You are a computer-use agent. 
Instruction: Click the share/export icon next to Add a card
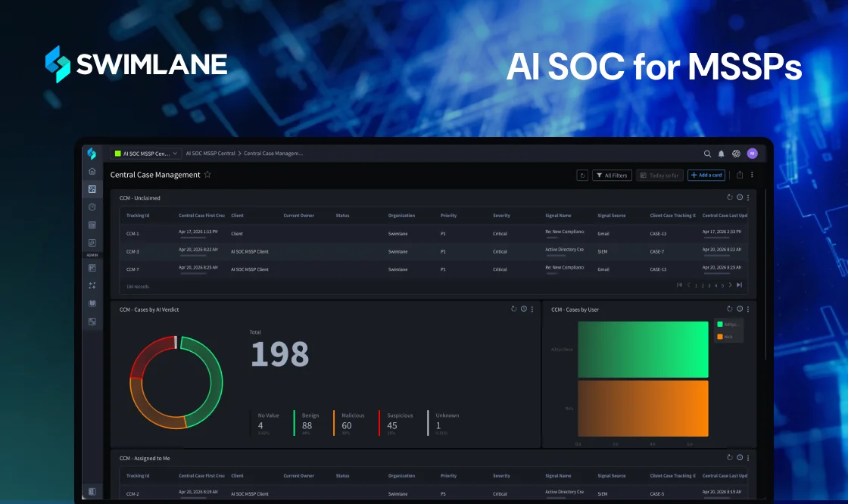click(740, 176)
